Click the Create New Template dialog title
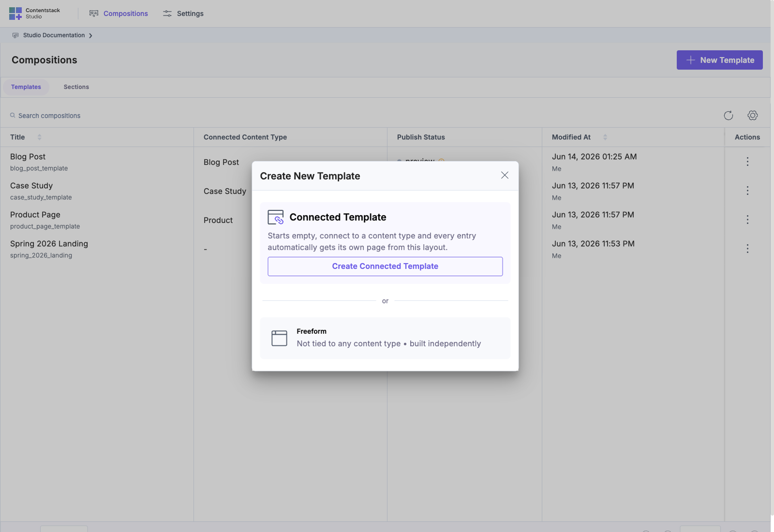Screen dimensions: 774x532 pyautogui.click(x=310, y=176)
